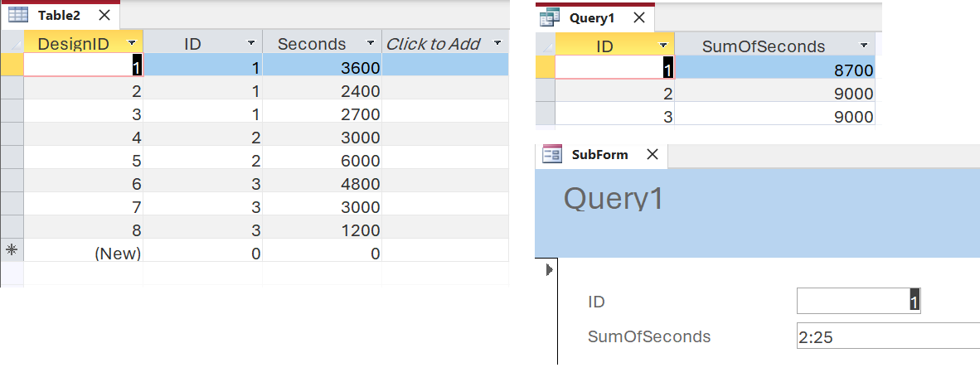Image resolution: width=980 pixels, height=382 pixels.
Task: Close the Query1 tab
Action: [x=638, y=18]
